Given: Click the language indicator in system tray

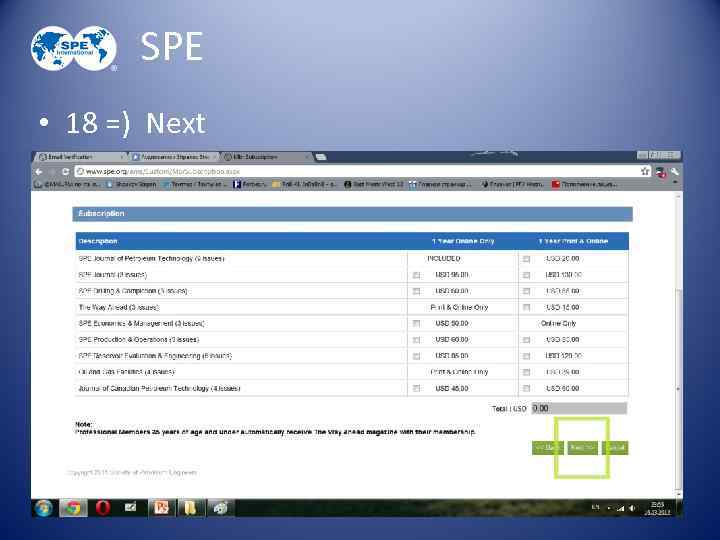Looking at the screenshot, I should click(596, 507).
